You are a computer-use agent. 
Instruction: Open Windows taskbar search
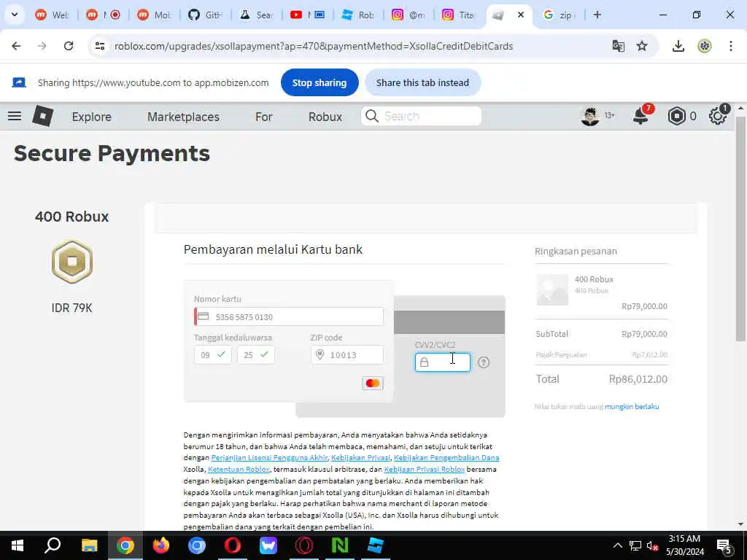tap(53, 545)
